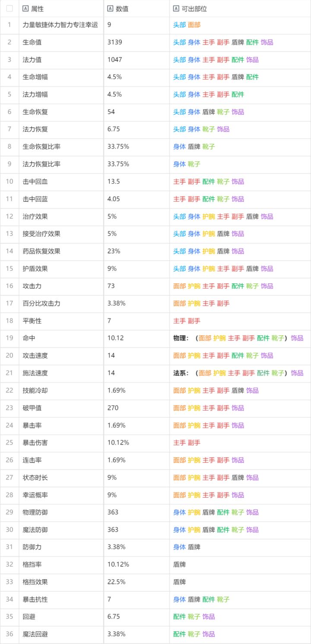
Task: Click the 3139 value cell
Action: 137,42
